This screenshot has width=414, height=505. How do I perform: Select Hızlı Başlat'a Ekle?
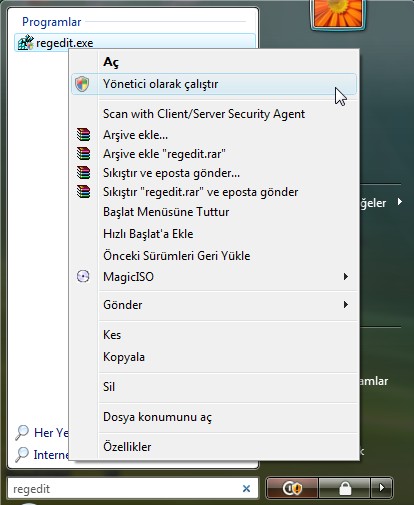coord(214,234)
